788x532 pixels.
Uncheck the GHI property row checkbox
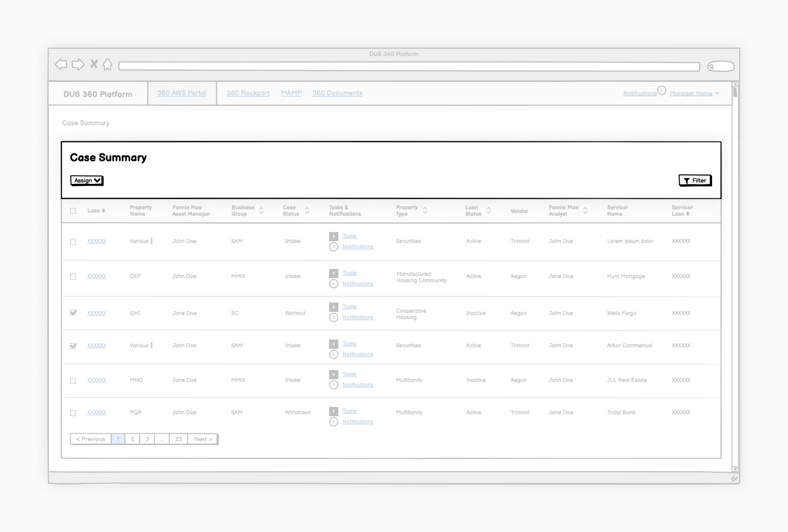(x=73, y=313)
